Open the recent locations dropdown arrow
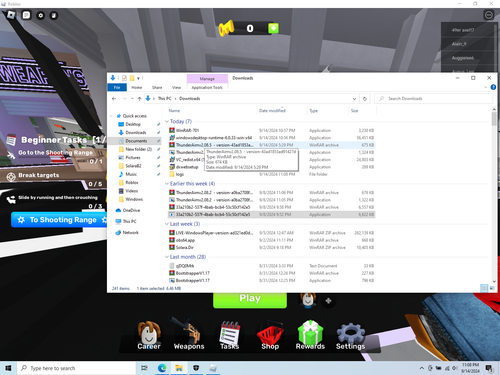500x375 pixels. 132,99
